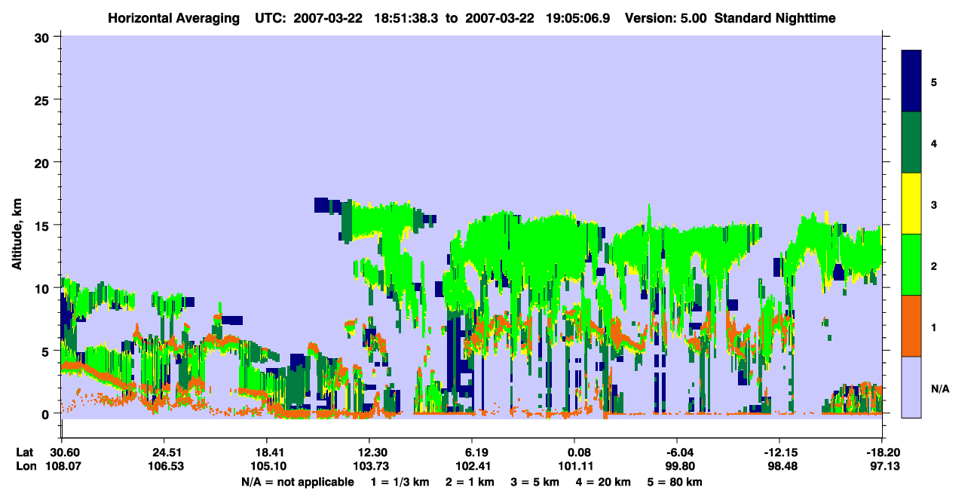Click the lavender N/A legend swatch

point(911,387)
